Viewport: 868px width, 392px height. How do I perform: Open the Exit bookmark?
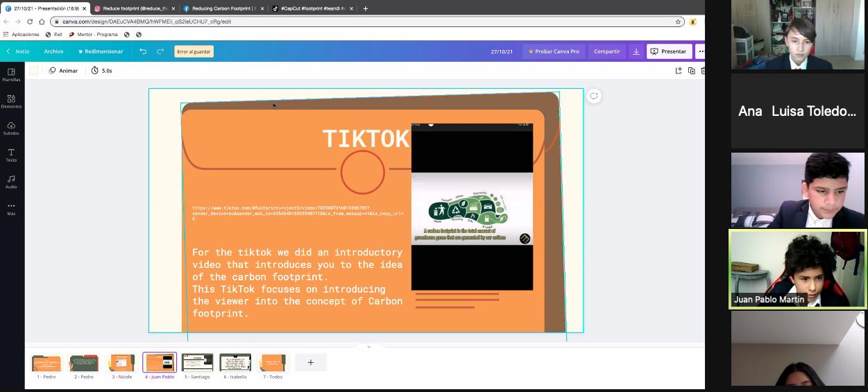(53, 34)
